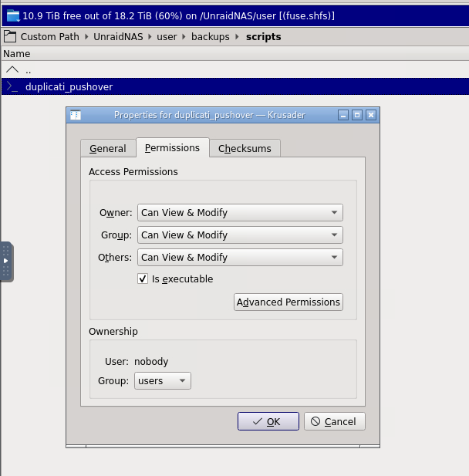Click the Custom Path folder icon
469x476 pixels.
10,37
